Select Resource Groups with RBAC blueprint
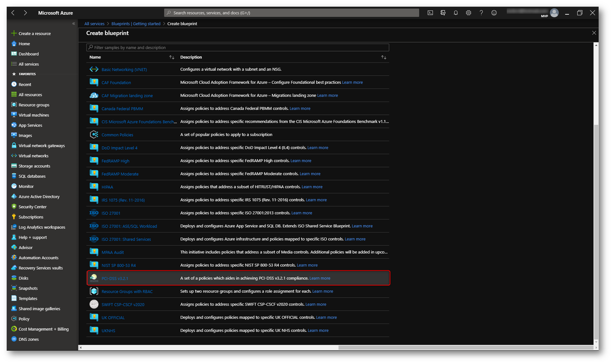The image size is (612, 364). [x=127, y=291]
